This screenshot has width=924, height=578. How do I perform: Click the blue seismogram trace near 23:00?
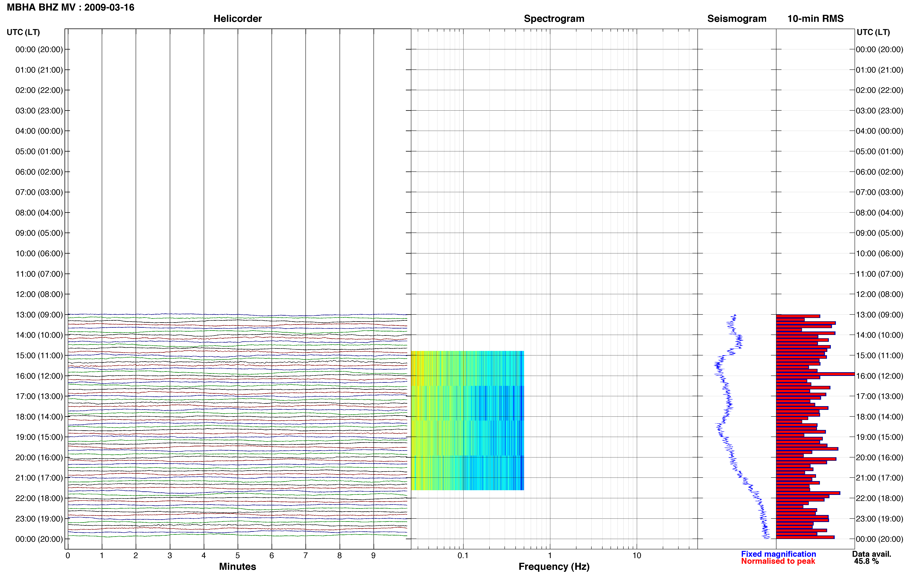(763, 518)
